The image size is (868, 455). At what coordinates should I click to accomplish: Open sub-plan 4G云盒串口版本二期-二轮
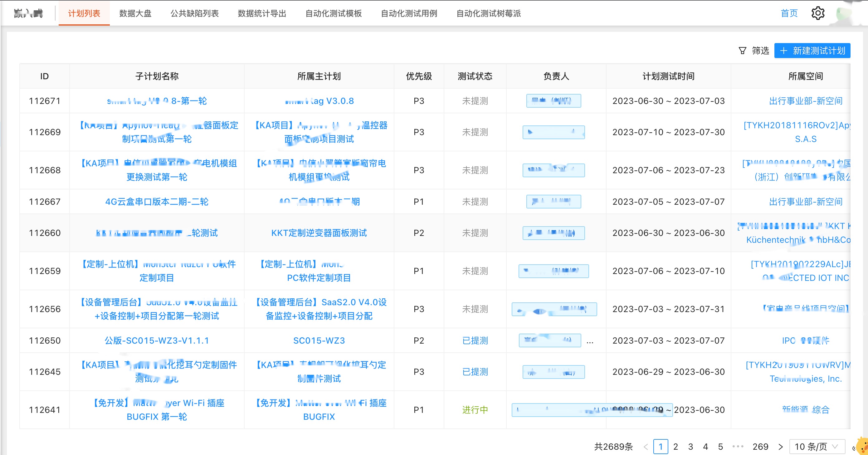pyautogui.click(x=157, y=202)
